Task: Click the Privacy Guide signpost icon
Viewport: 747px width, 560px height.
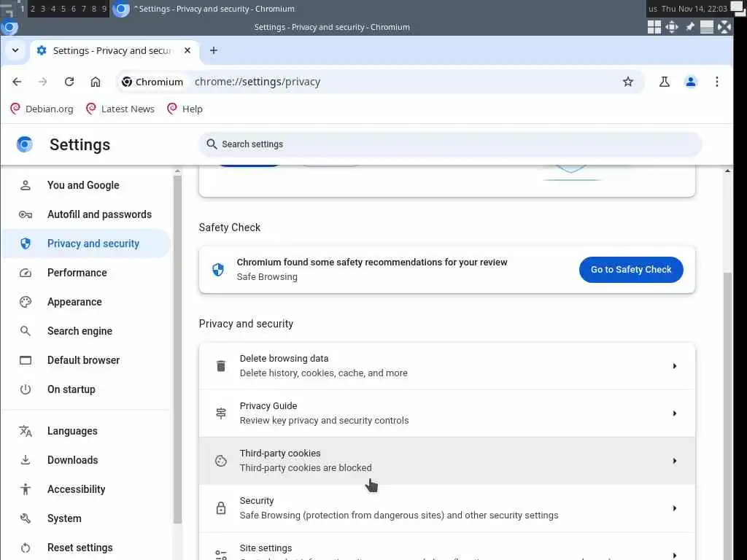Action: click(221, 413)
